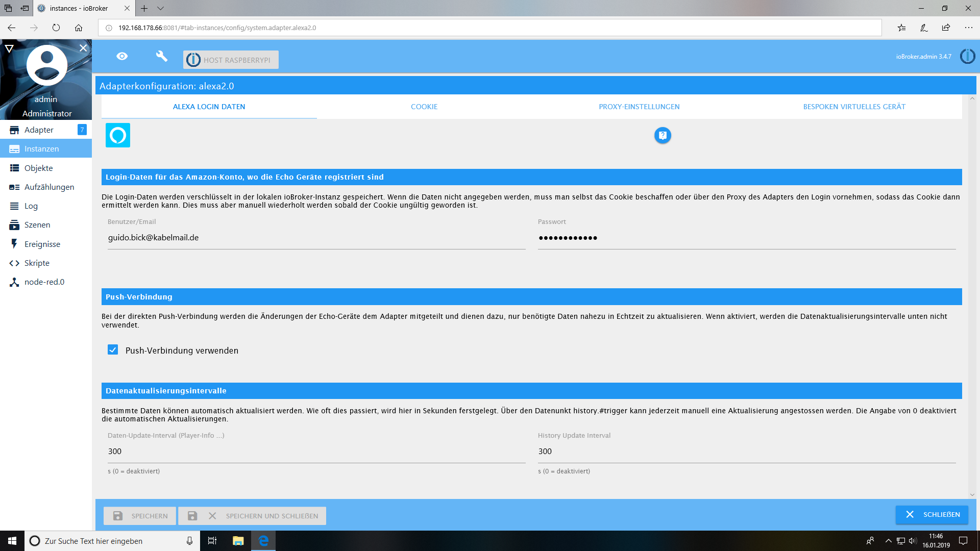Click the Speichern button
Screen dimensions: 980x551
pyautogui.click(x=140, y=516)
